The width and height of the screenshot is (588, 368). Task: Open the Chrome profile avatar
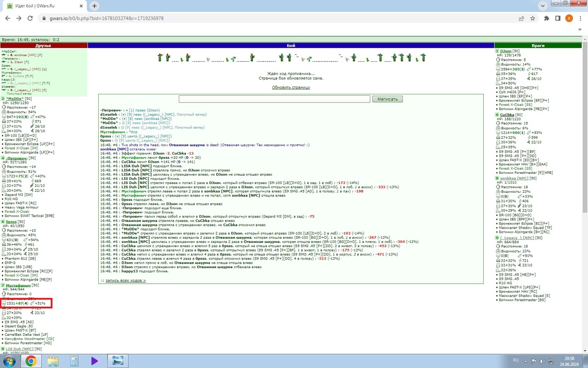tap(569, 18)
